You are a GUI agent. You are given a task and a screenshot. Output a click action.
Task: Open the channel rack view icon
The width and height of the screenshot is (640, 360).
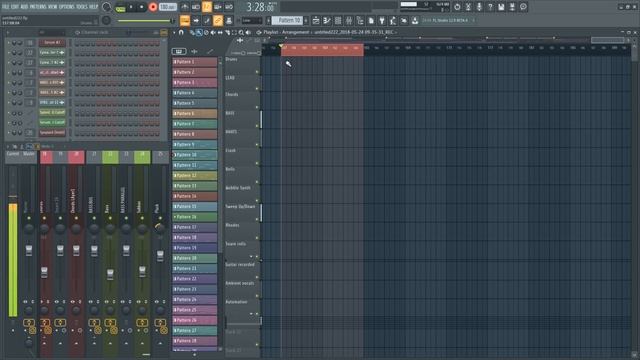[x=338, y=20]
